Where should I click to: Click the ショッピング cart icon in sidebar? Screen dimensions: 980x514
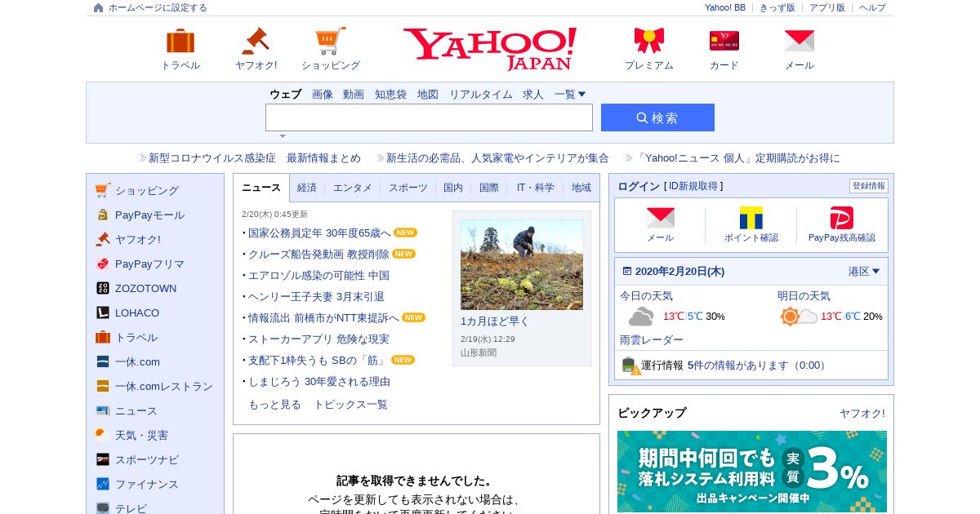(102, 190)
